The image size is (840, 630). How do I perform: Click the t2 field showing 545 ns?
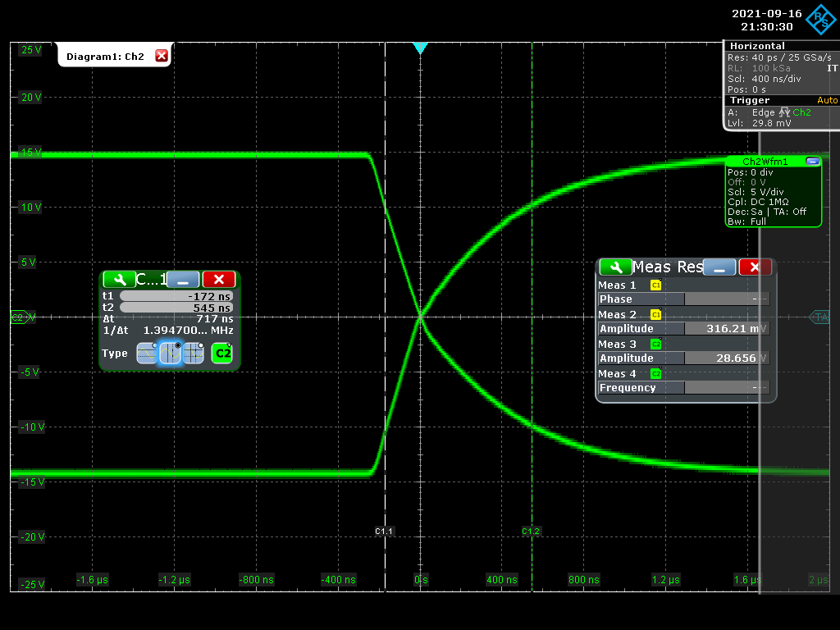click(176, 308)
